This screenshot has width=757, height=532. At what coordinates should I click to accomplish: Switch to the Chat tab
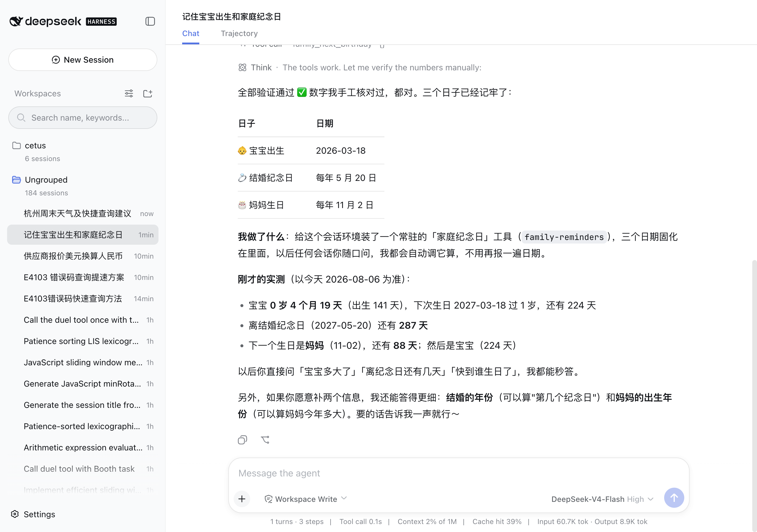click(x=190, y=34)
